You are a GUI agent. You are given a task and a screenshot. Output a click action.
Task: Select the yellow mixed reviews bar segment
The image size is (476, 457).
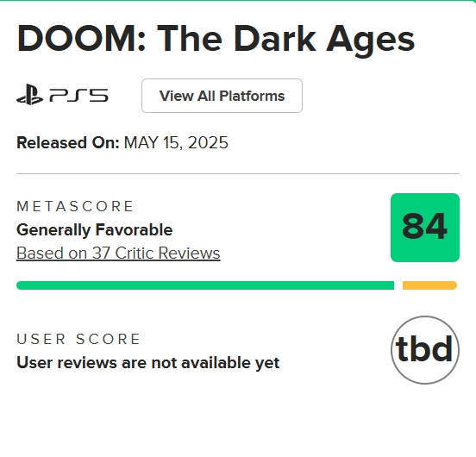click(429, 285)
